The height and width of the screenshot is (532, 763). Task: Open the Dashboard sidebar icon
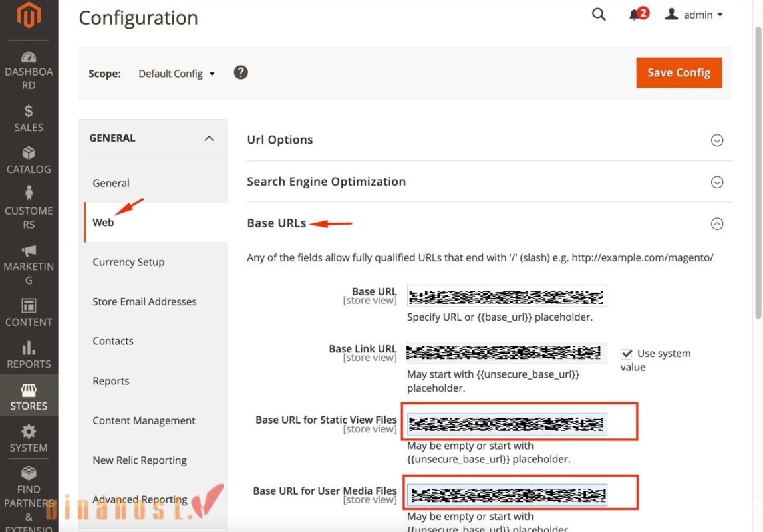(x=29, y=58)
